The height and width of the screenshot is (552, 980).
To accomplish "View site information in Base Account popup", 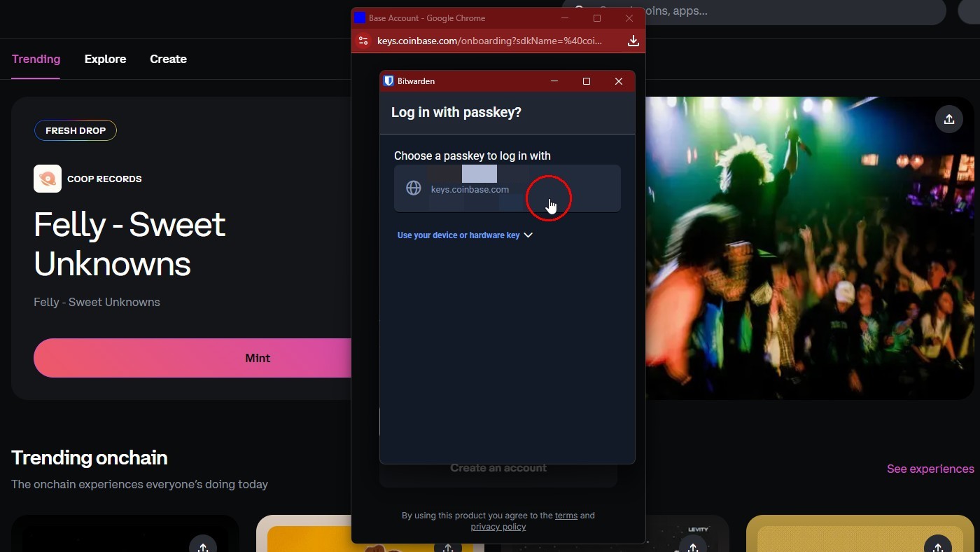I will pyautogui.click(x=363, y=41).
